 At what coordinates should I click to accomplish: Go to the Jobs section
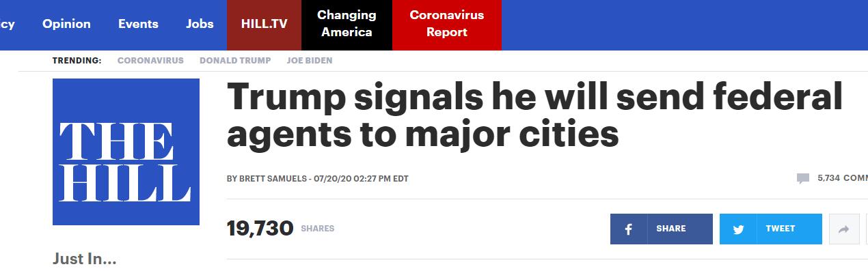pos(200,24)
